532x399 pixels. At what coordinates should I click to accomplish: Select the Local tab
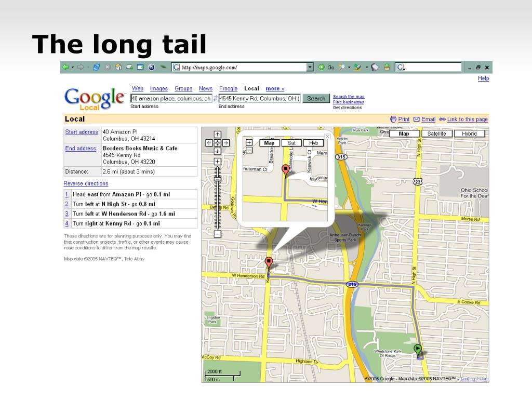(x=251, y=88)
